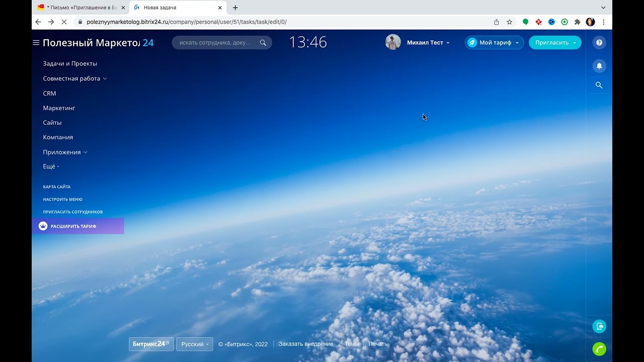Switch to the Письмо «Приглашение» browser tab

(79, 8)
